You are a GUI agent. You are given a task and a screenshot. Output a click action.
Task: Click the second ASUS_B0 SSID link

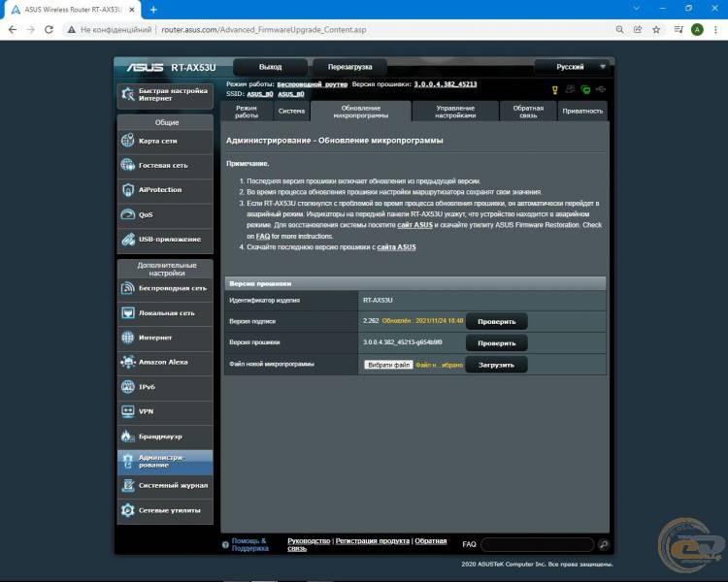click(x=291, y=94)
